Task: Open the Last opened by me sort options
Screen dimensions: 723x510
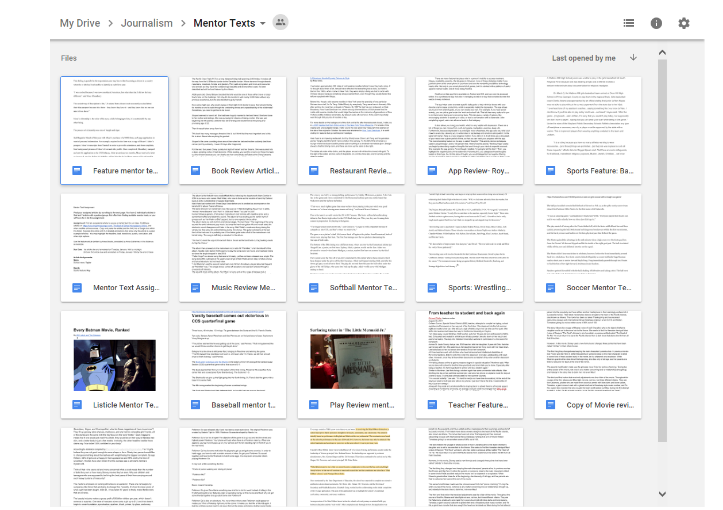Action: click(x=583, y=58)
